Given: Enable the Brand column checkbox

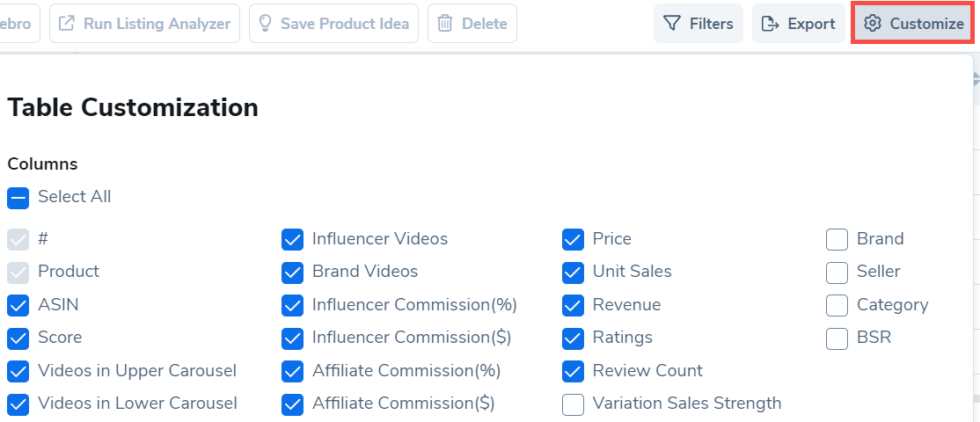Looking at the screenshot, I should point(837,239).
